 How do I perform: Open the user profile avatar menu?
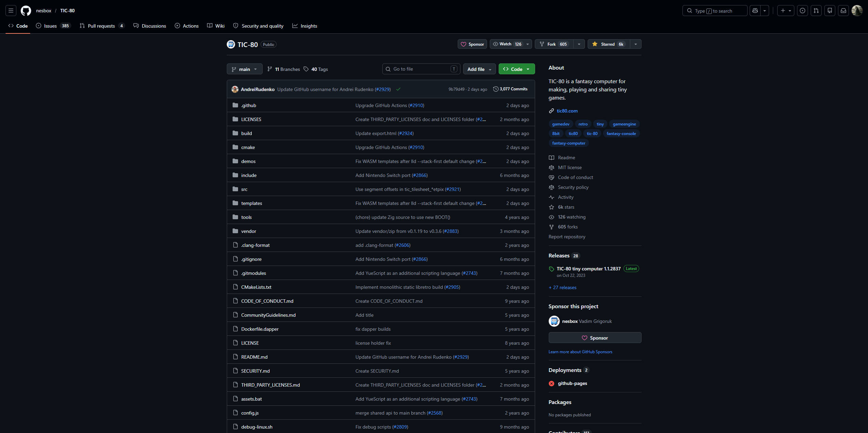(857, 11)
